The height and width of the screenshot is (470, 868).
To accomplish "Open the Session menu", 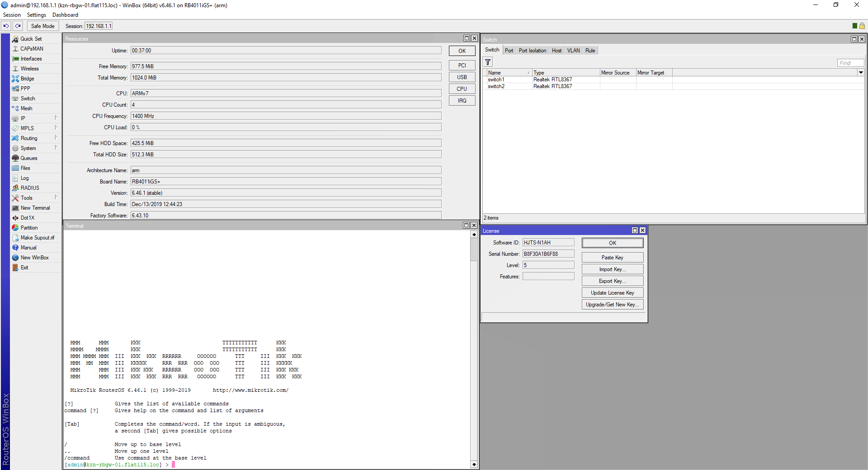I will 12,15.
